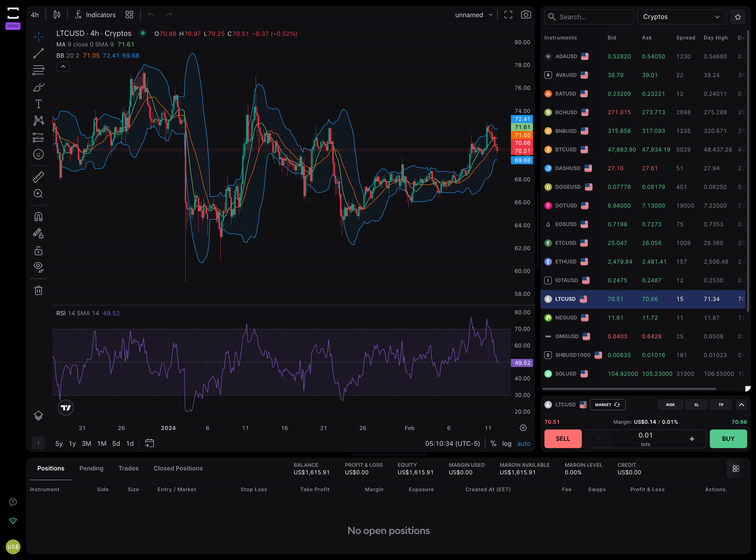Enable magnet mode for drawings
The width and height of the screenshot is (756, 560).
pyautogui.click(x=38, y=216)
